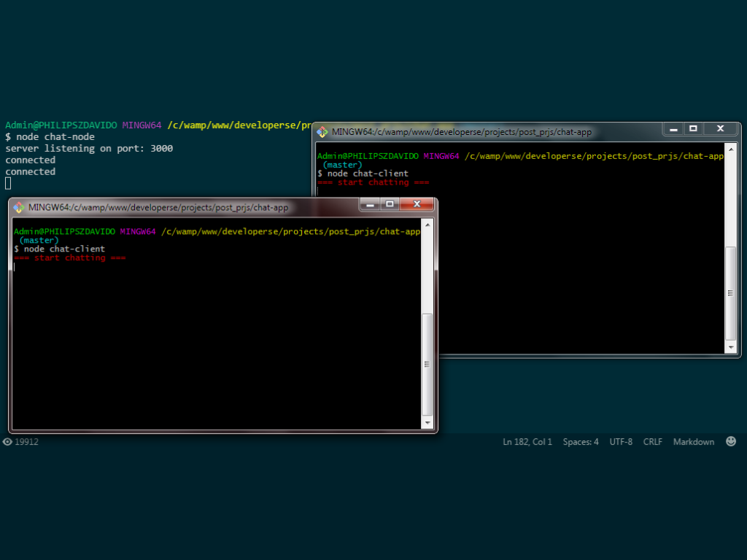Switch line endings via CRLF
The image size is (747, 560).
tap(652, 442)
